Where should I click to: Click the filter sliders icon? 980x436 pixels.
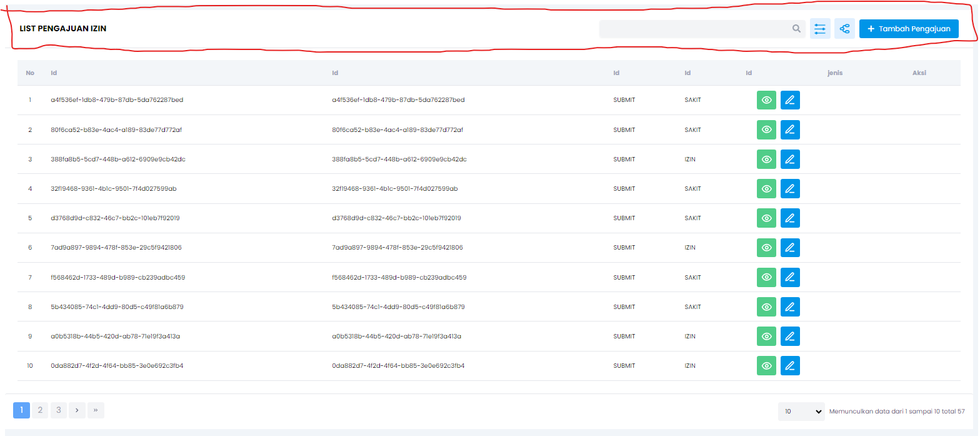820,29
